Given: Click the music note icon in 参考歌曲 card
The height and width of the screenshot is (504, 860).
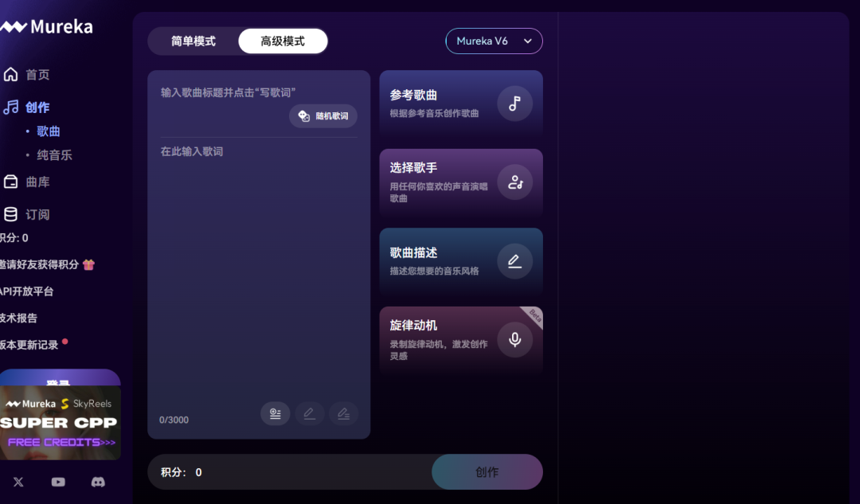Looking at the screenshot, I should click(514, 104).
